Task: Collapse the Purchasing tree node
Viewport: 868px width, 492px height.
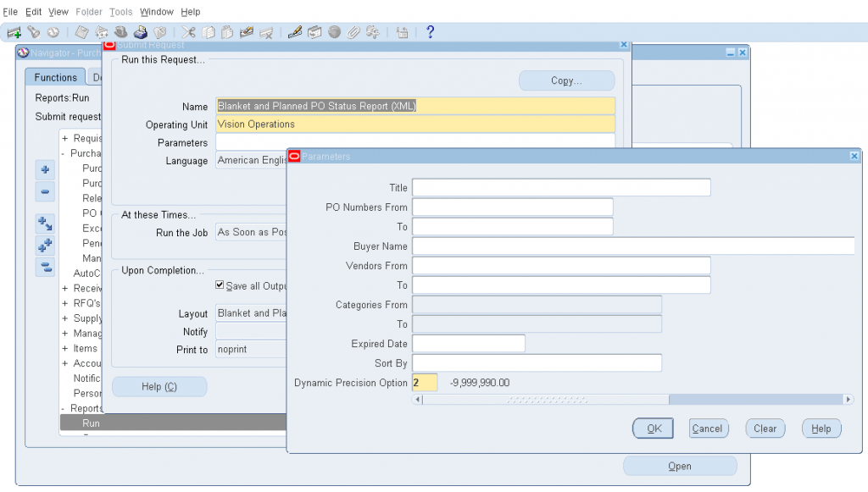Action: 64,153
